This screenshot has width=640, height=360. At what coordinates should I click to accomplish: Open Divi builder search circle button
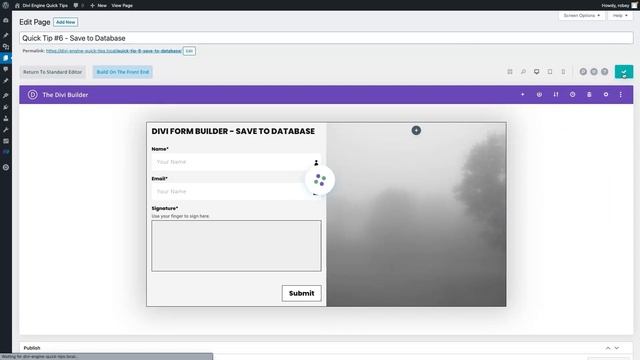pyautogui.click(x=583, y=72)
